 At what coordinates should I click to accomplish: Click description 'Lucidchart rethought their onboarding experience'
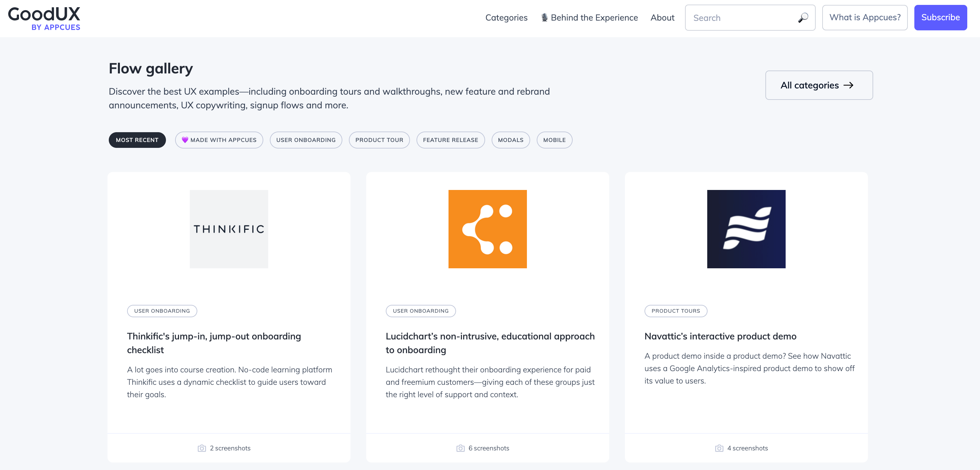pyautogui.click(x=490, y=382)
